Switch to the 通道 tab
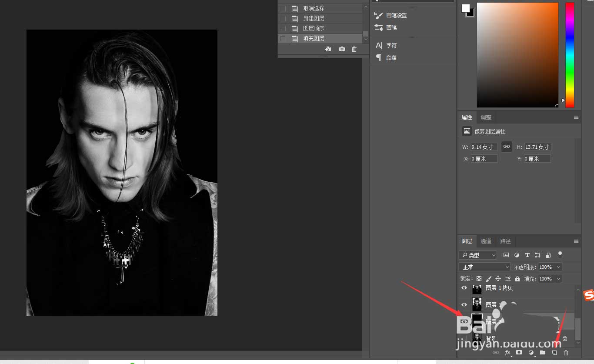The width and height of the screenshot is (594, 364). (486, 241)
